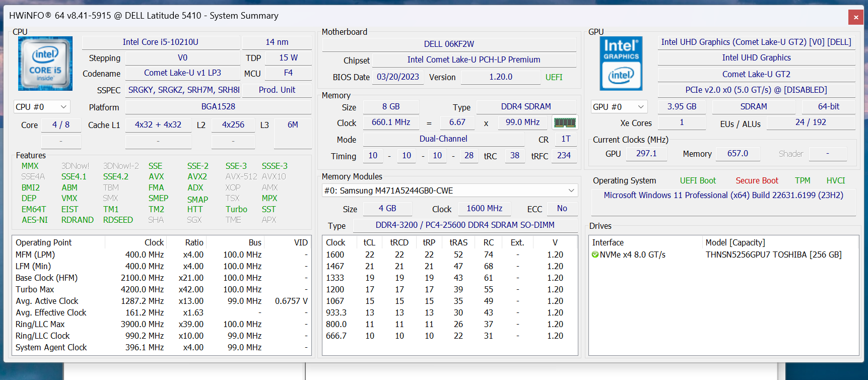Click the 14 nm process value
Screen dimensions: 868x380
(x=277, y=42)
